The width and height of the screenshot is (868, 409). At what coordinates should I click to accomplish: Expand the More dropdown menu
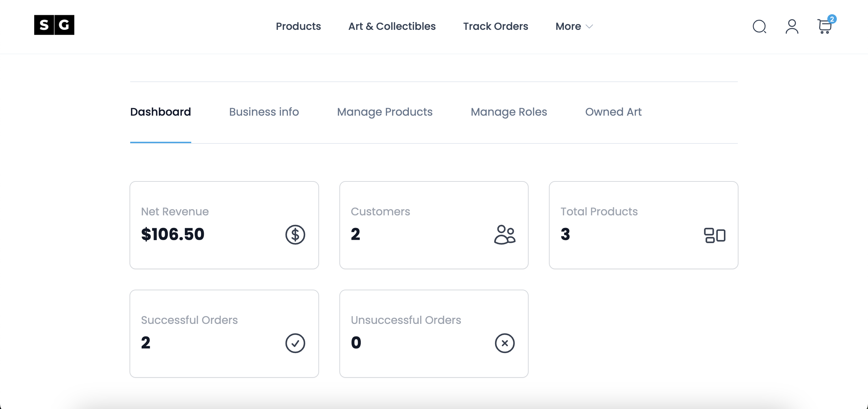tap(574, 26)
